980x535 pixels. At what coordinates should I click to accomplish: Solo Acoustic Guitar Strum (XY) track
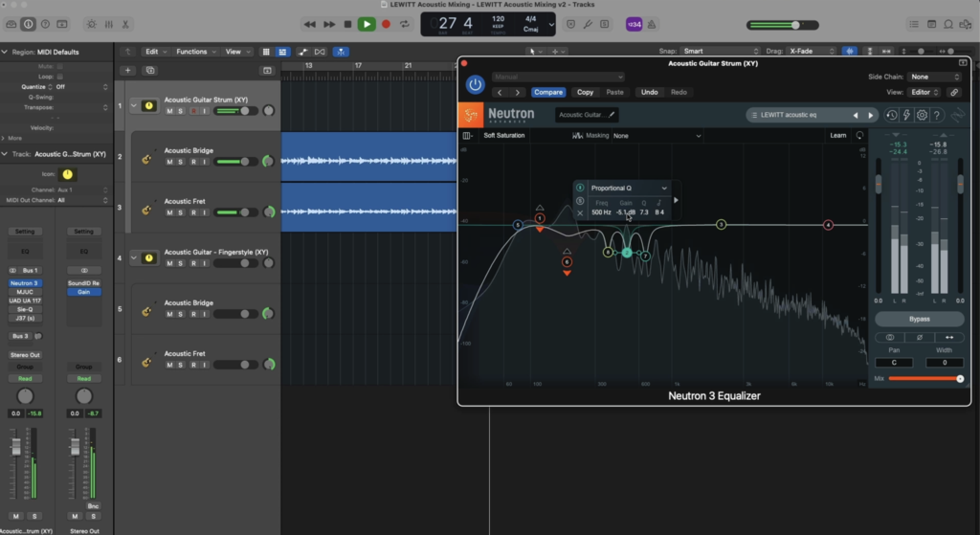pyautogui.click(x=181, y=111)
